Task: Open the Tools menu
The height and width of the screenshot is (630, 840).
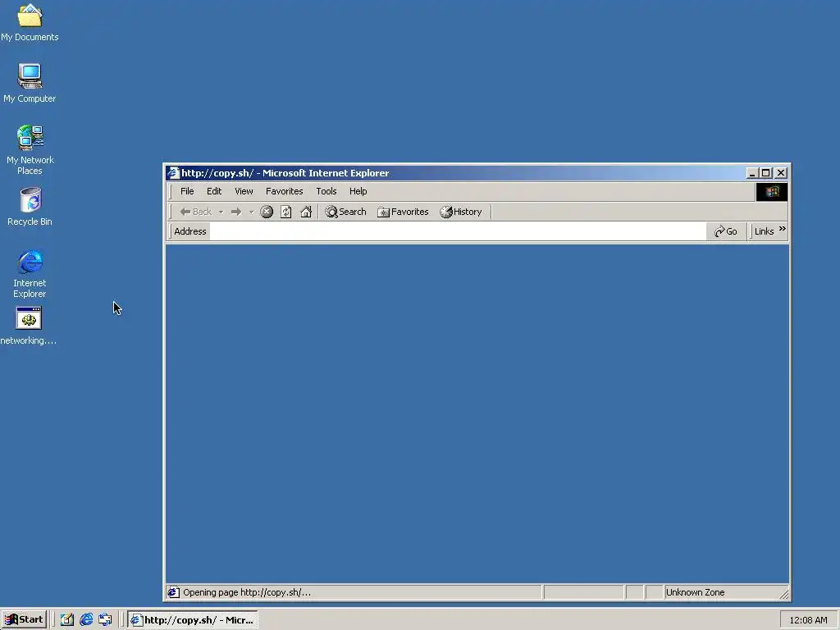Action: tap(326, 191)
